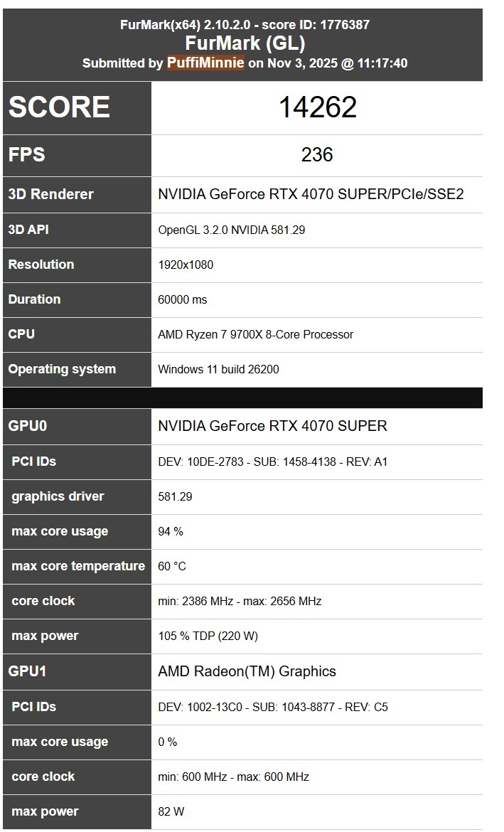
Task: Click the FurMark (GL) title heading
Action: click(x=245, y=43)
